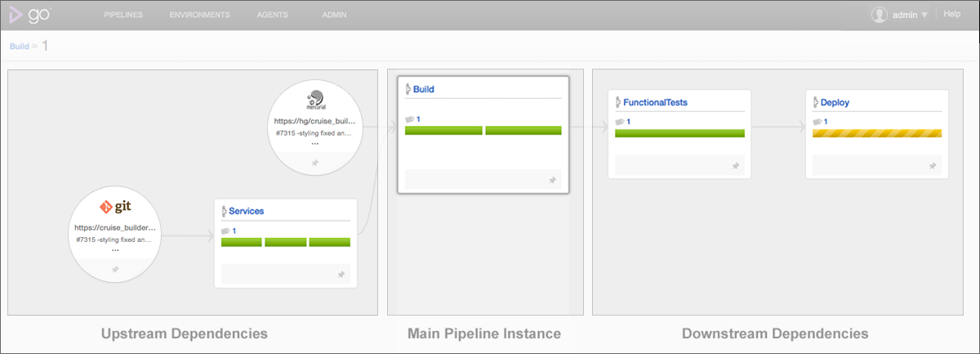Click Build in the breadcrumb
The width and height of the screenshot is (980, 354).
[20, 47]
